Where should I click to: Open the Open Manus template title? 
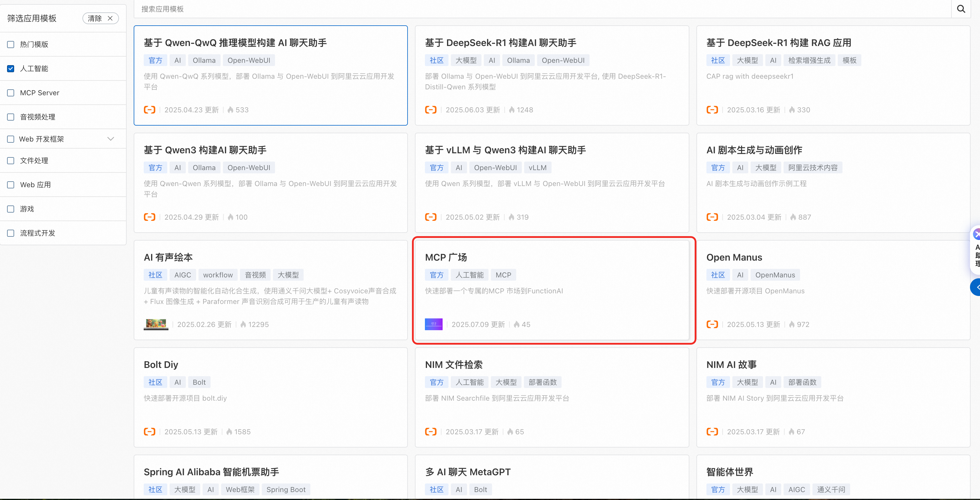734,257
